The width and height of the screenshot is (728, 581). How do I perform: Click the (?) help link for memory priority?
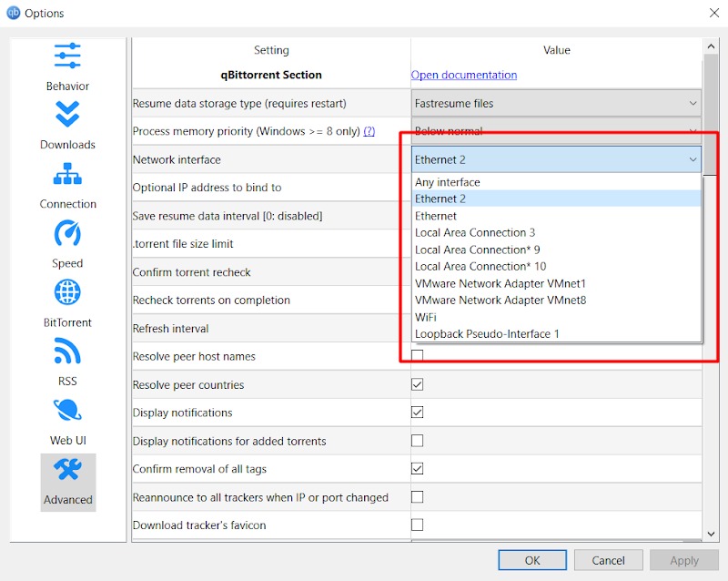[x=369, y=131]
